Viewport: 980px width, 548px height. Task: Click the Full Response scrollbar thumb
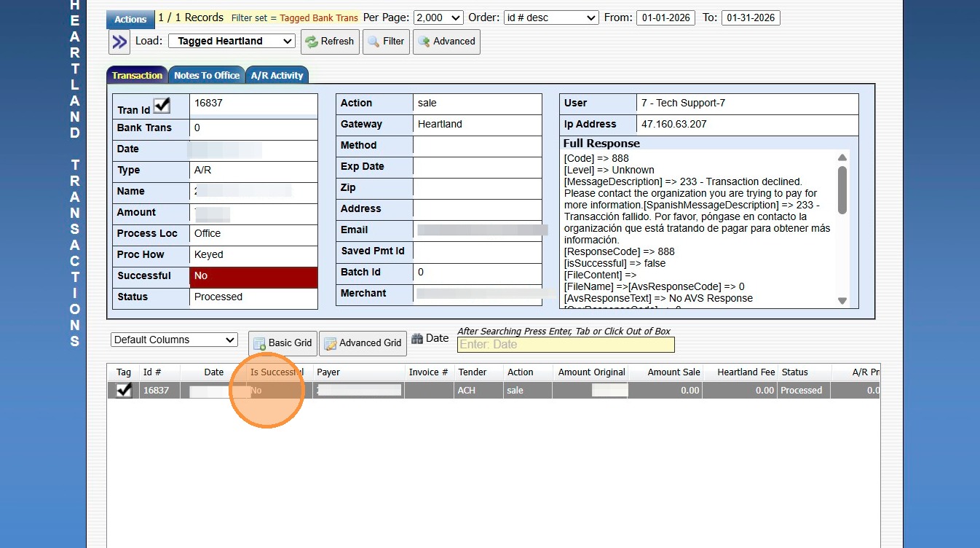pos(842,189)
